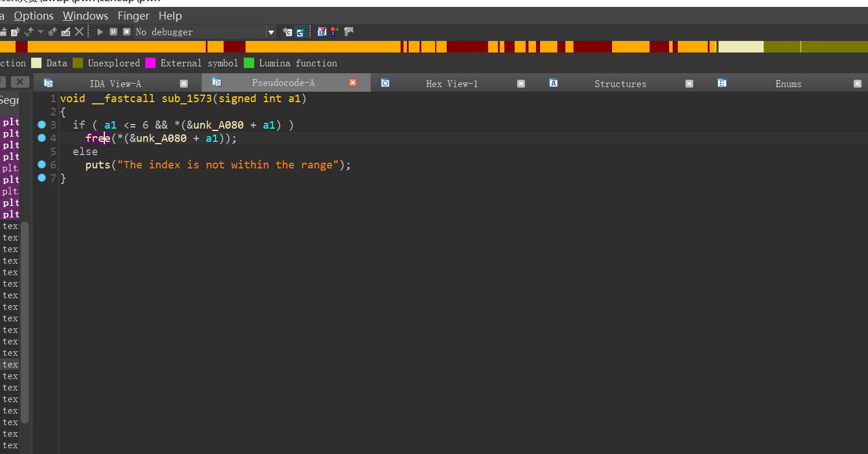The height and width of the screenshot is (454, 868).
Task: Open the Windows menu
Action: (x=85, y=16)
